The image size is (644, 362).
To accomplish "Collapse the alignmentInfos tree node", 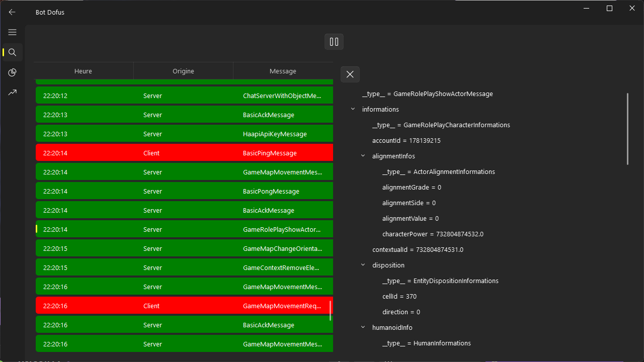I will (363, 156).
